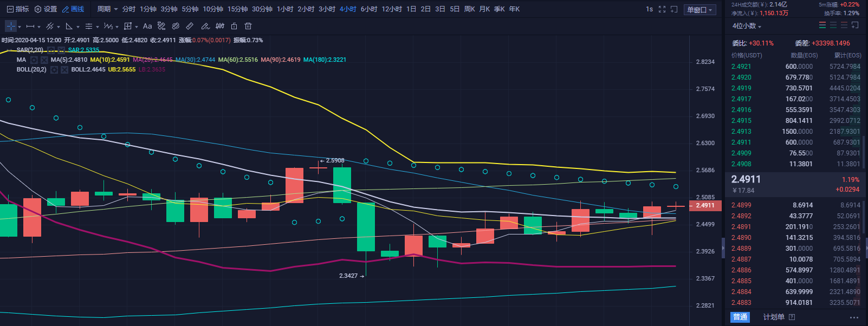Image resolution: width=868 pixels, height=326 pixels.
Task: Expand the Fibonacci tool dropdown arrow
Action: (98, 27)
